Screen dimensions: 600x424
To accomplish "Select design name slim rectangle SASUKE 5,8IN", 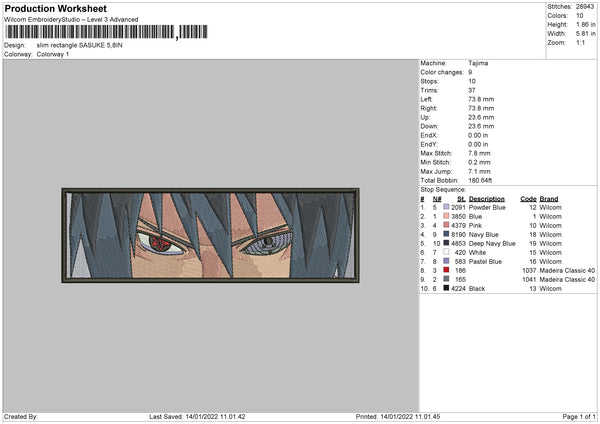I will (80, 45).
